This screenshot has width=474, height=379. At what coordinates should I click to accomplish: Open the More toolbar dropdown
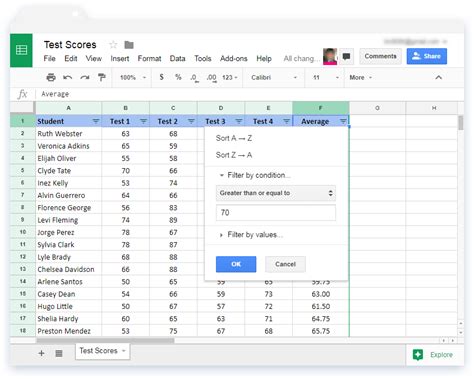(x=360, y=78)
